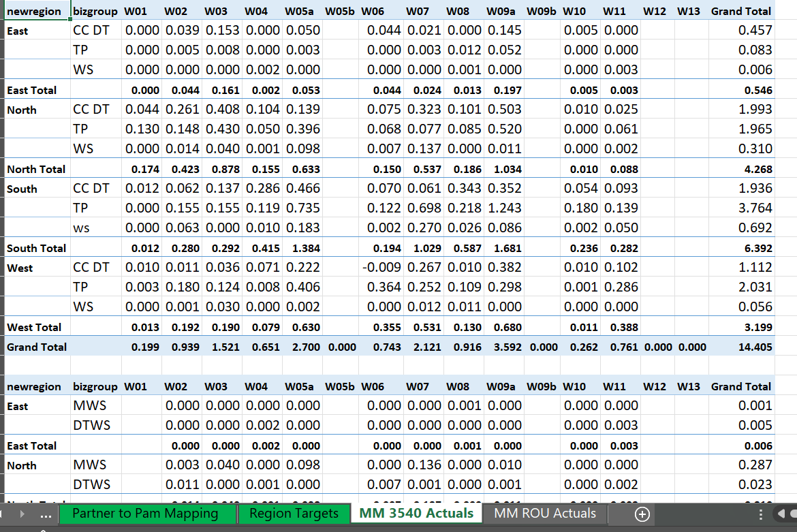Go to MM ROU Actuals sheet
The image size is (797, 532).
(x=545, y=514)
